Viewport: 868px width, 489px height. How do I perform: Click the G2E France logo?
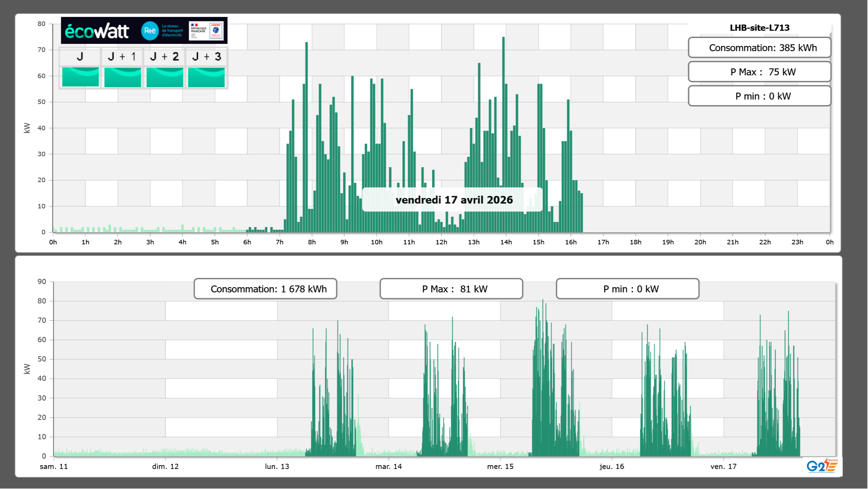822,466
